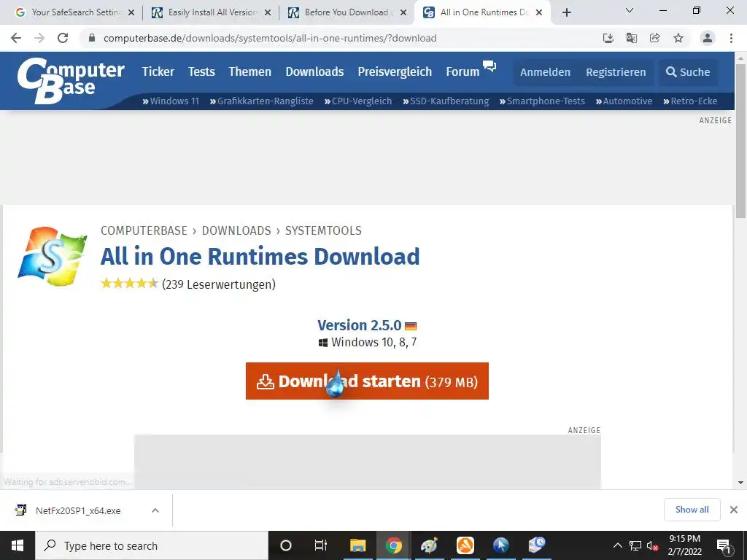The image size is (747, 560).
Task: Open the clock document app on taskbar
Action: tap(537, 545)
